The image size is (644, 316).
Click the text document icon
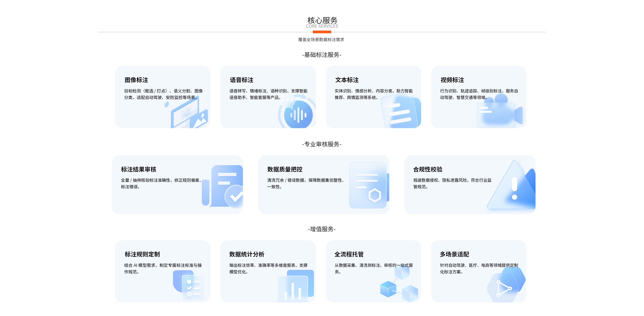pyautogui.click(x=400, y=113)
